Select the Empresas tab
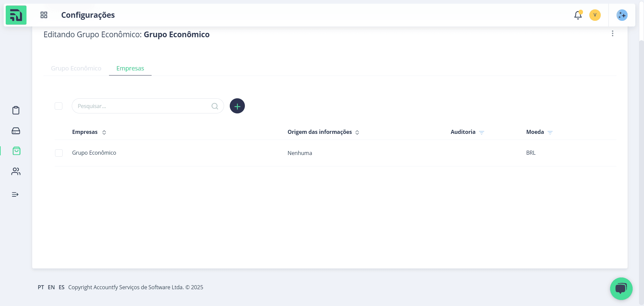Viewport: 644px width, 306px height. [x=130, y=68]
